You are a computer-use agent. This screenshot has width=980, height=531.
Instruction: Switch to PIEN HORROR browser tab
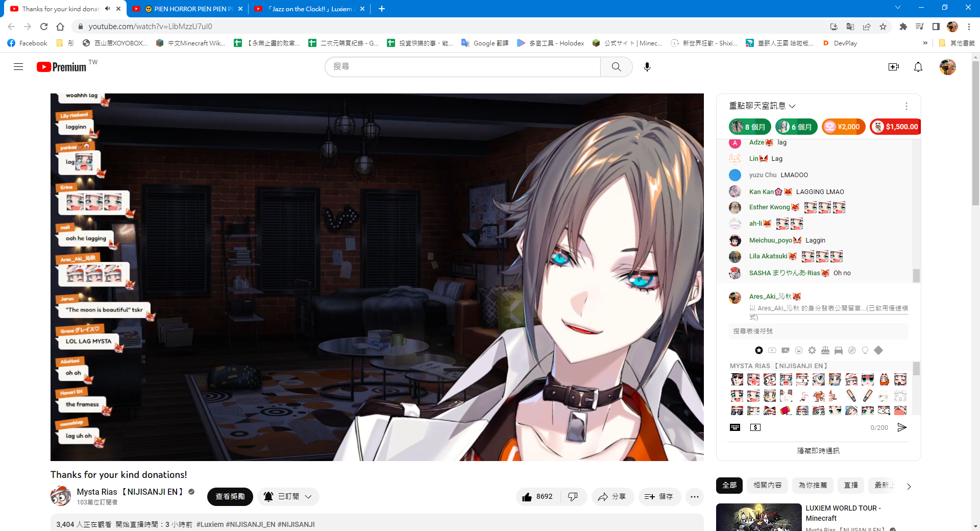coord(187,9)
